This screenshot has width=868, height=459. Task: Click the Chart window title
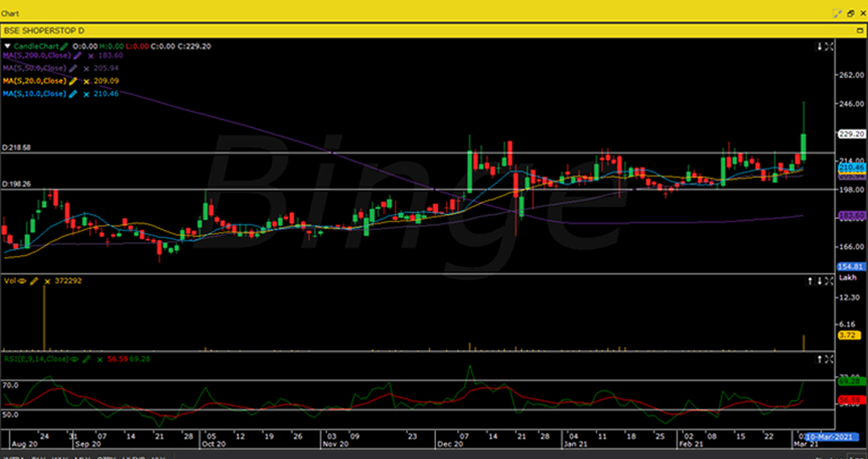click(12, 13)
